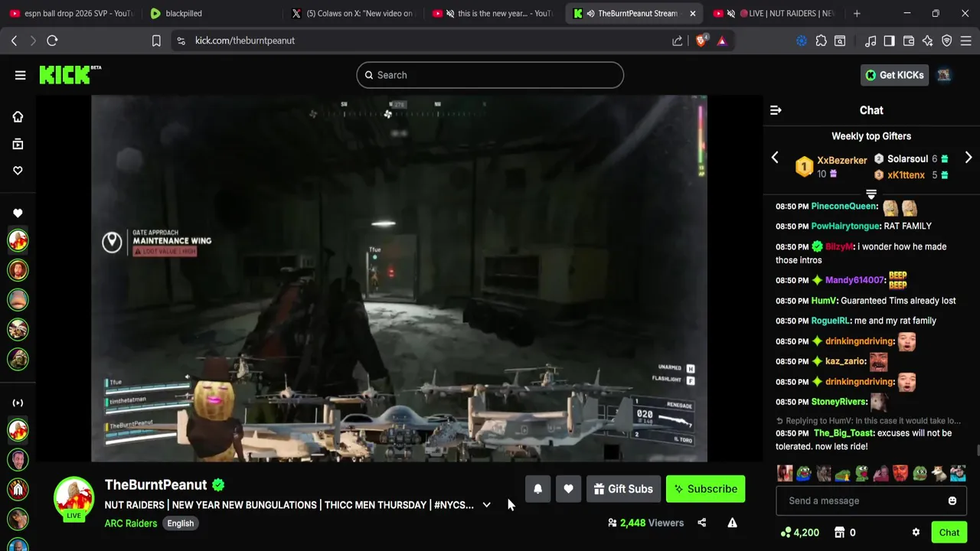Open the Brave Wallet icon

(909, 41)
